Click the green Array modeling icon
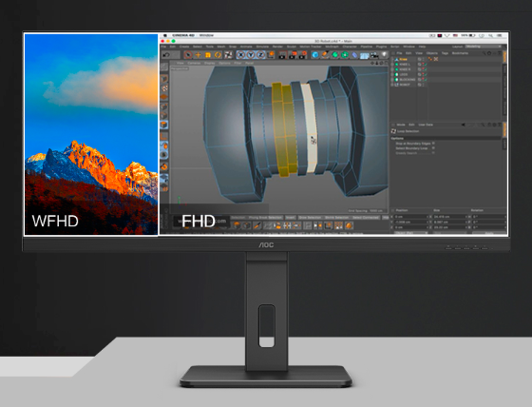532x407 pixels. [345, 55]
